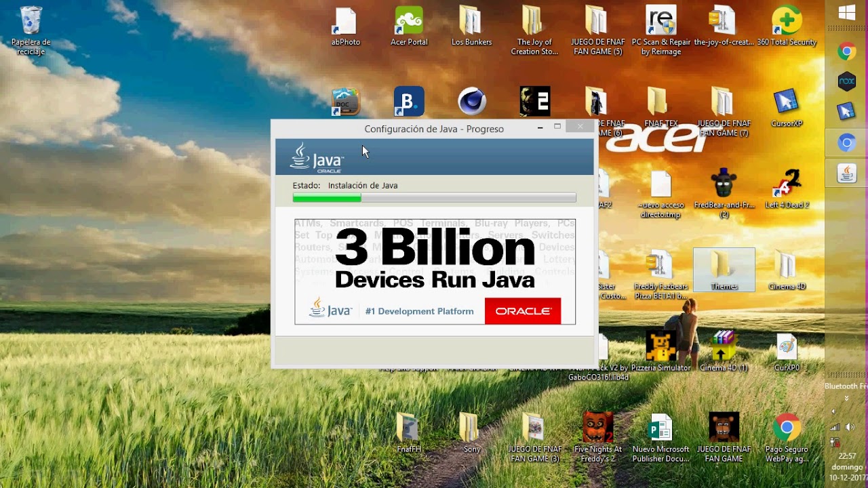The width and height of the screenshot is (868, 488).
Task: Click the red Oracle logo in banner
Action: (523, 311)
